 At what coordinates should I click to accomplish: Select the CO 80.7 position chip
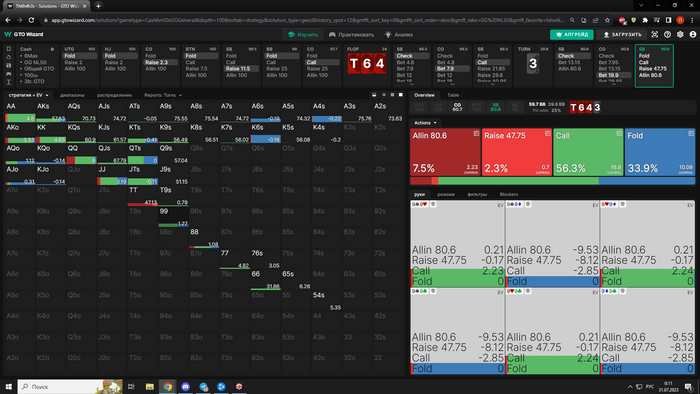pos(457,107)
